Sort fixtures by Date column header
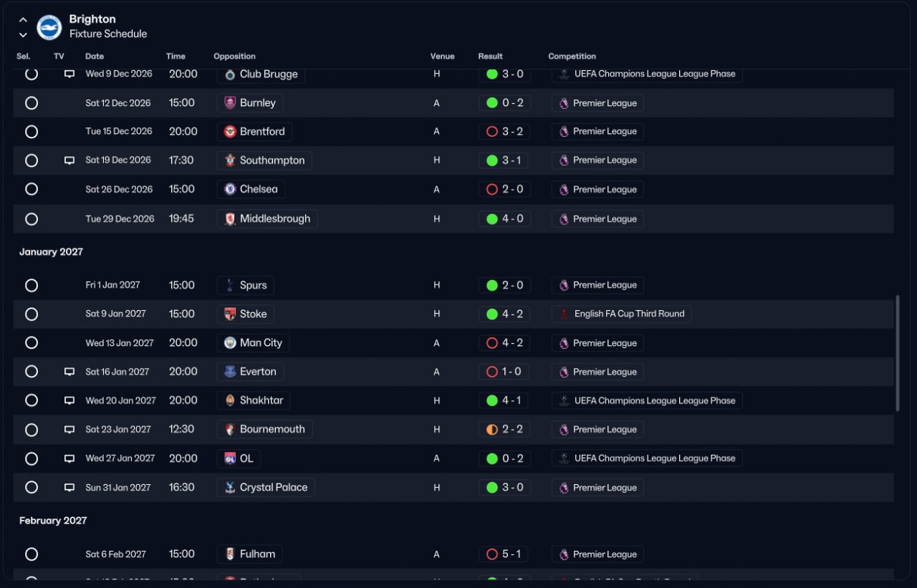 tap(95, 57)
